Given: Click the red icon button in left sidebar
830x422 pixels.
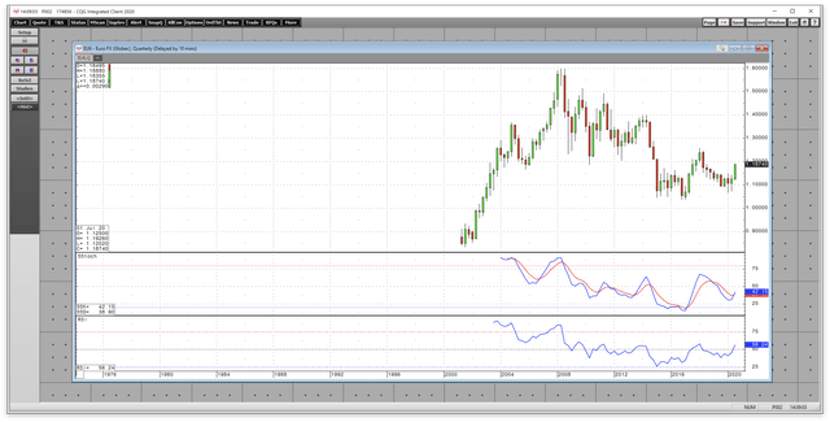Looking at the screenshot, I should [24, 51].
